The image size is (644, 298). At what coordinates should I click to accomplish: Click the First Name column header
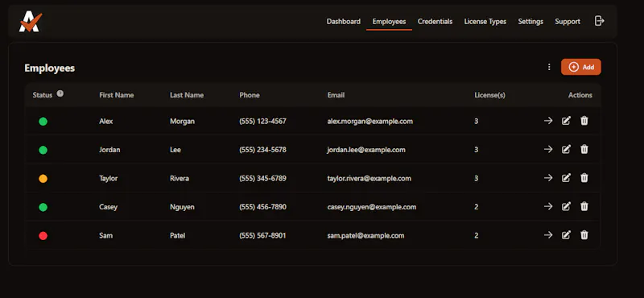pos(116,95)
